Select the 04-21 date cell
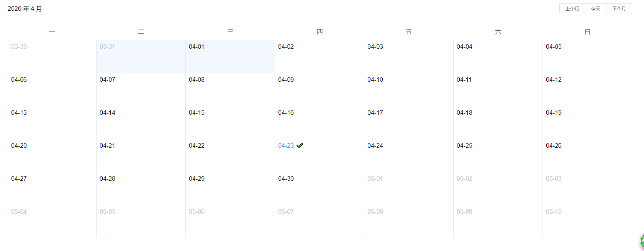Viewport: 644px width, 251px height. coord(141,155)
